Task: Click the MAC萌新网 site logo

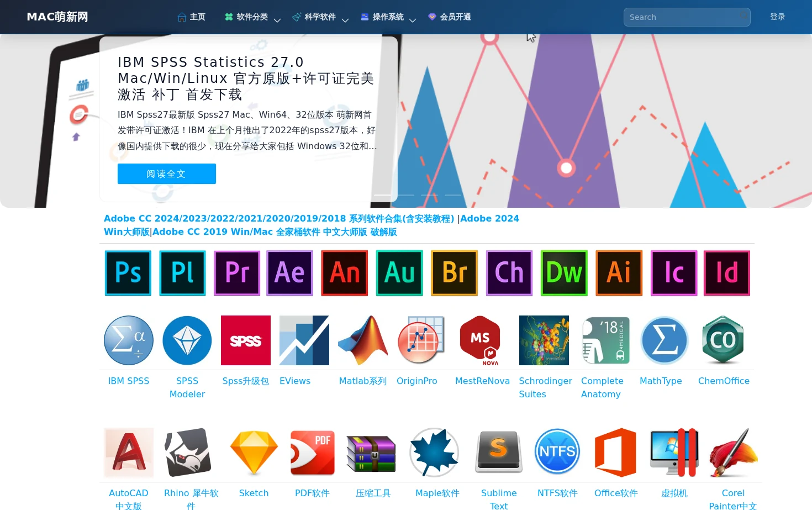Action: pos(57,17)
